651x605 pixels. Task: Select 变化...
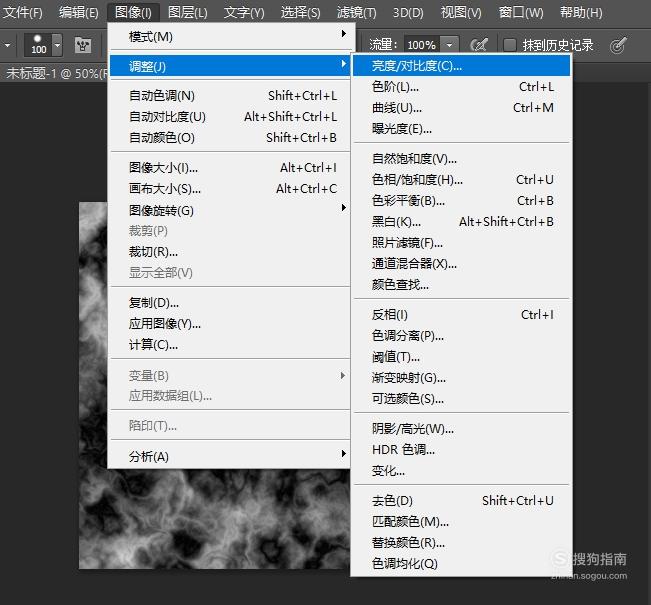(x=461, y=471)
